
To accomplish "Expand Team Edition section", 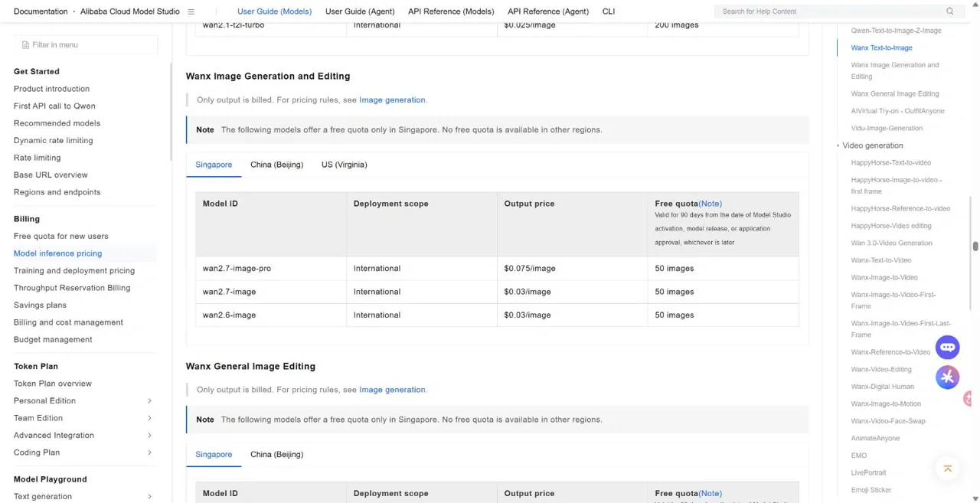I will click(x=149, y=418).
